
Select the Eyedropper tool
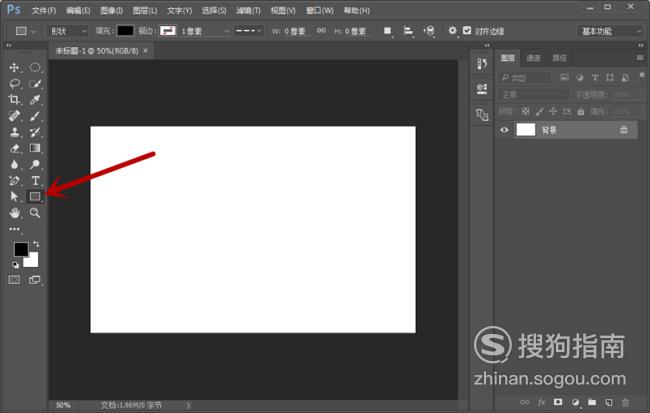35,100
